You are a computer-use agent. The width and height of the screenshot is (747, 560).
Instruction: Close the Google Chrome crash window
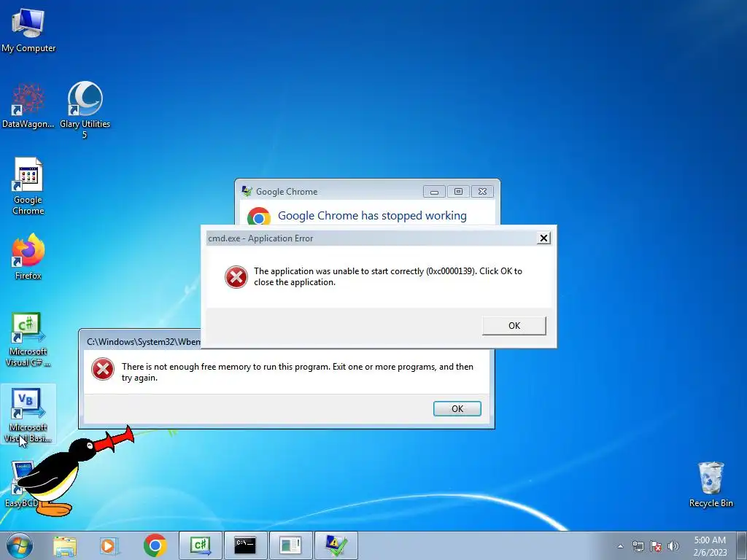click(483, 192)
